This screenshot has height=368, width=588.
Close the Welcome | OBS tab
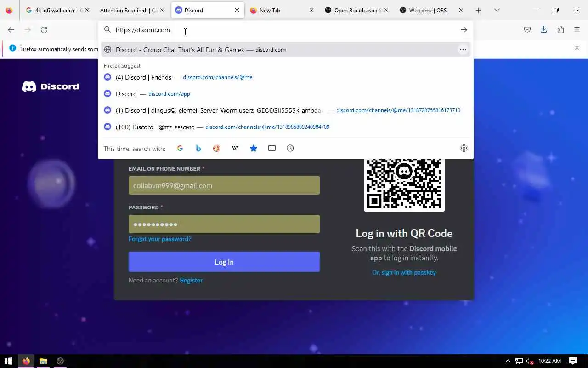pos(461,10)
